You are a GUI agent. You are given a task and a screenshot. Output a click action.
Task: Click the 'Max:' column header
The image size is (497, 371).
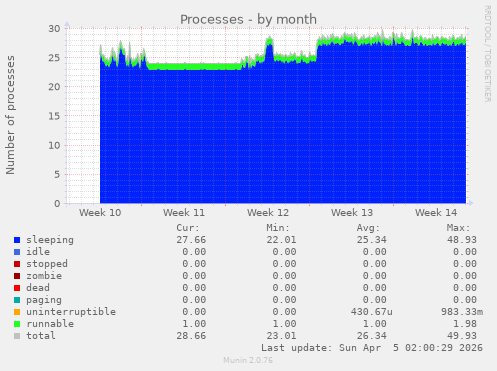pos(458,228)
